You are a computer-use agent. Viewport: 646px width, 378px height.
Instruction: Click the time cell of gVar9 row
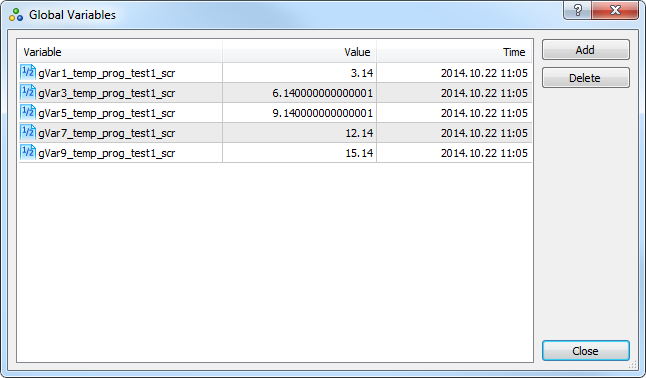[454, 153]
